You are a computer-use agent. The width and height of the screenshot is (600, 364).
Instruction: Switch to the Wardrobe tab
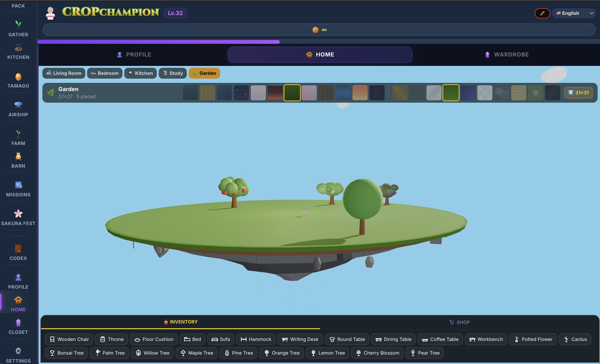pos(507,54)
